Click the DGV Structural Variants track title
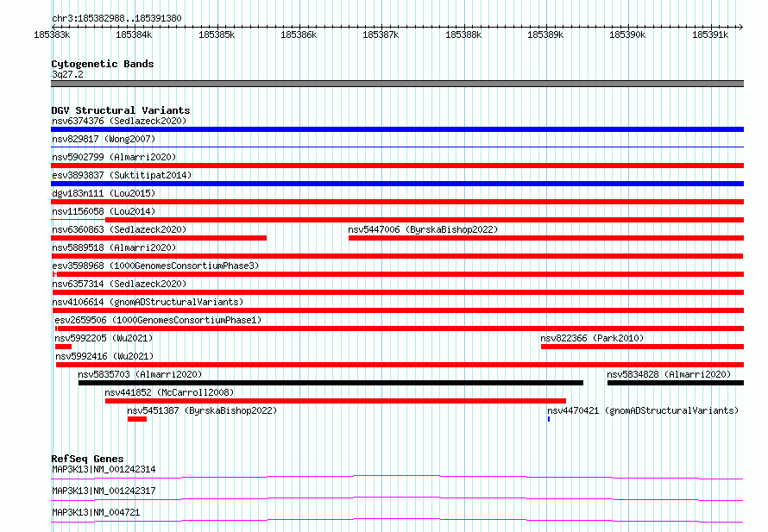This screenshot has height=532, width=768. point(121,110)
